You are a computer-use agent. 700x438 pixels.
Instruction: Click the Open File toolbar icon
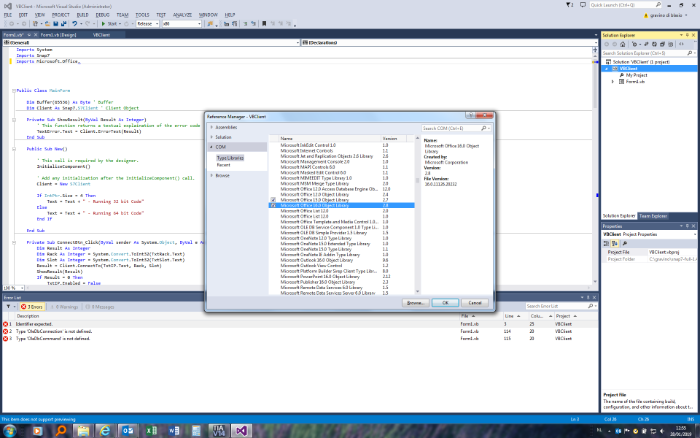(47, 24)
